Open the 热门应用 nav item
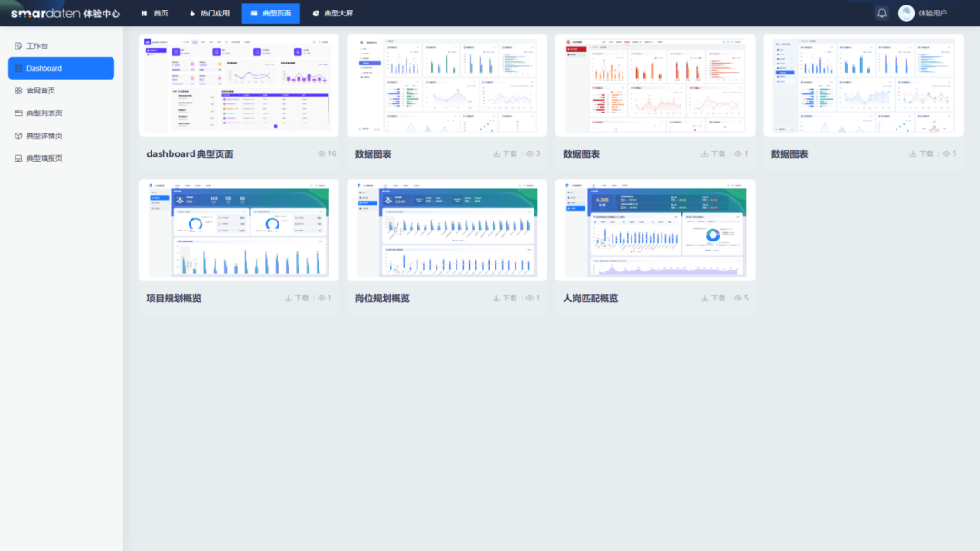 coord(210,13)
